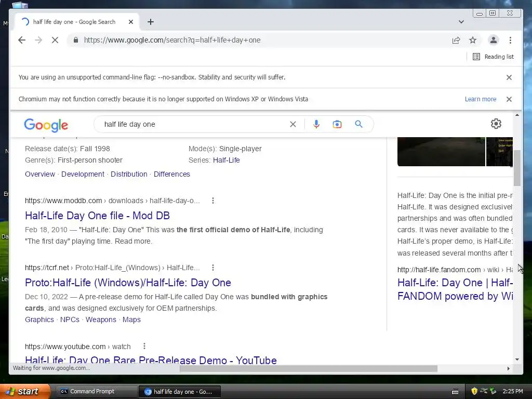This screenshot has width=532, height=399.
Task: Dismiss the Windows XP unsupported warning
Action: click(x=509, y=99)
